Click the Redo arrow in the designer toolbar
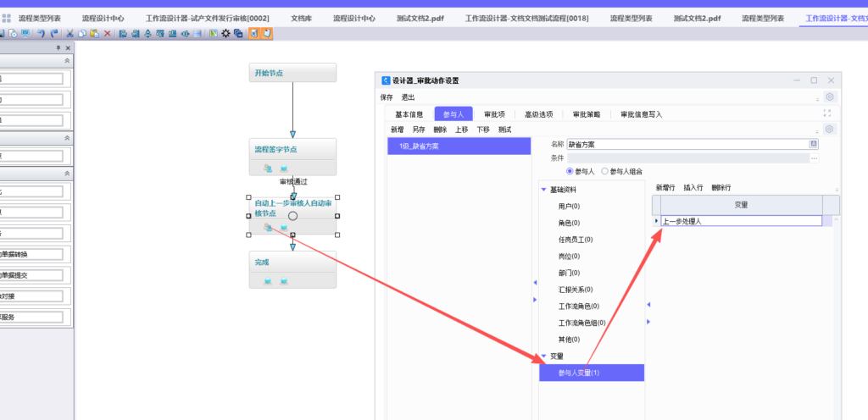Screen dimensions: 868x420 54,34
